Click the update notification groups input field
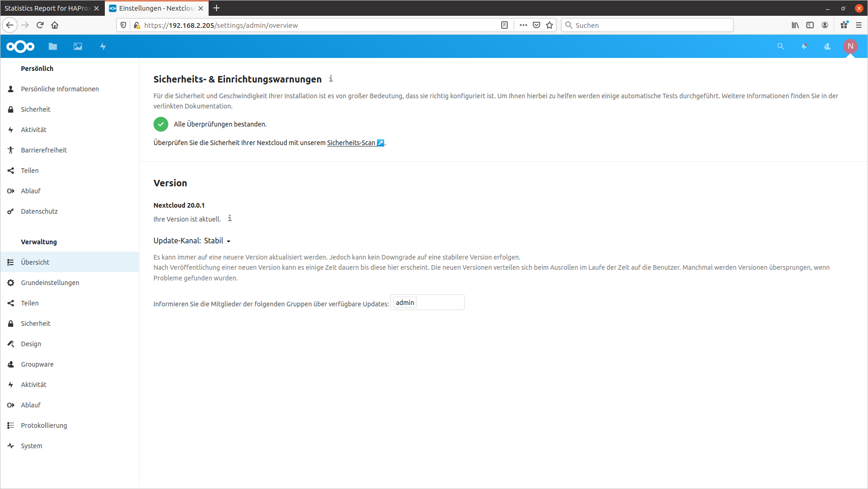This screenshot has width=868, height=489. [x=428, y=302]
